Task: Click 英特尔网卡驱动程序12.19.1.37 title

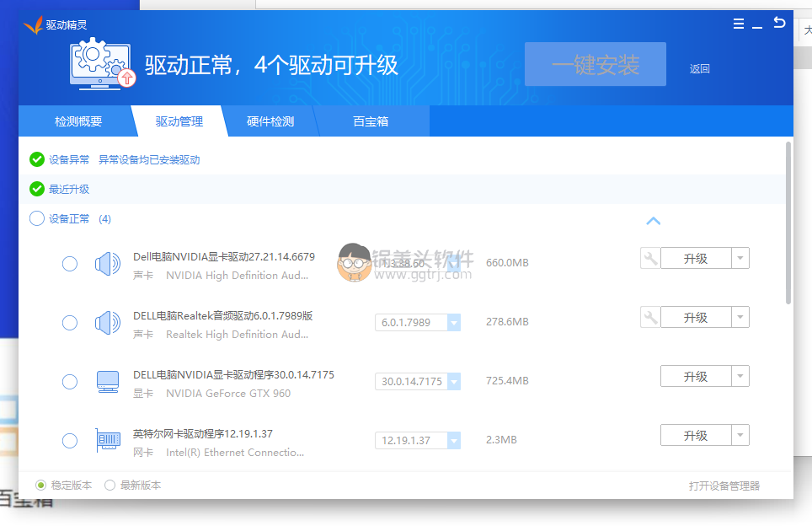Action: pyautogui.click(x=202, y=434)
